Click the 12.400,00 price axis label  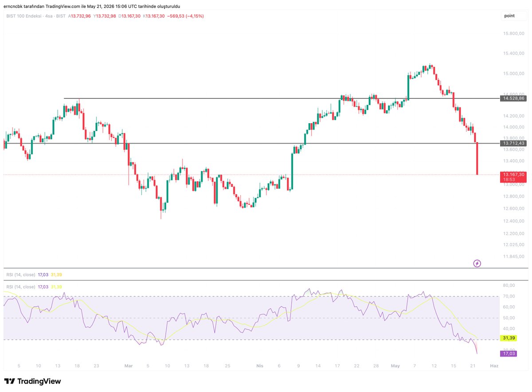coord(513,221)
